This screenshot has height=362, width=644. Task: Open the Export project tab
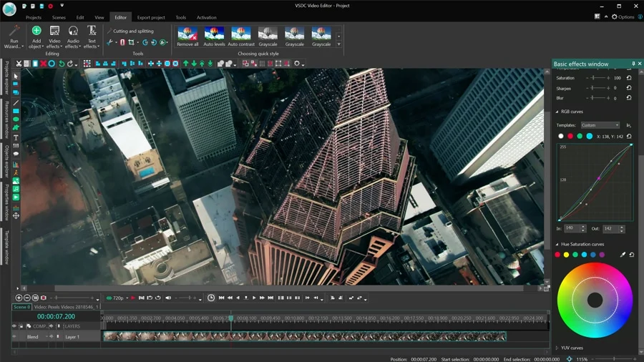pos(151,17)
